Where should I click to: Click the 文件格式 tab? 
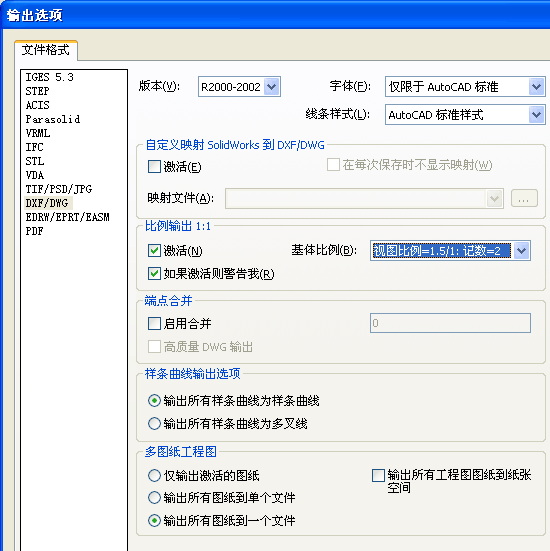pos(46,50)
